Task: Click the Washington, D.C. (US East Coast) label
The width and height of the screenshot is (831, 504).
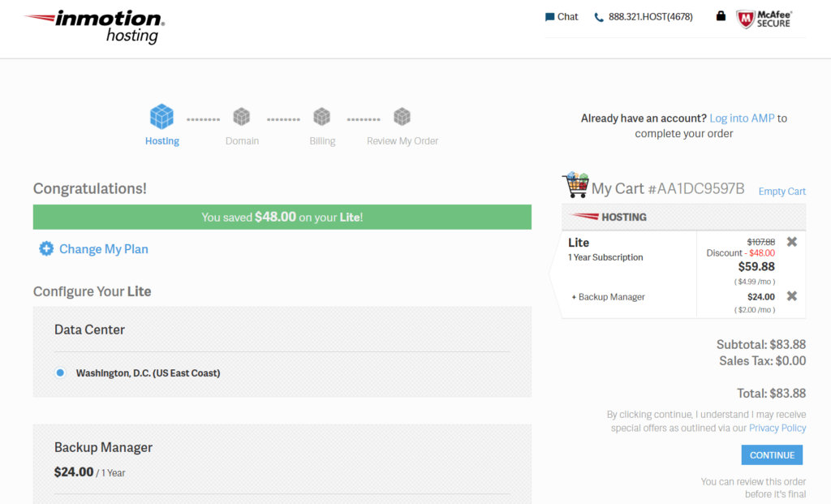Action: click(148, 373)
